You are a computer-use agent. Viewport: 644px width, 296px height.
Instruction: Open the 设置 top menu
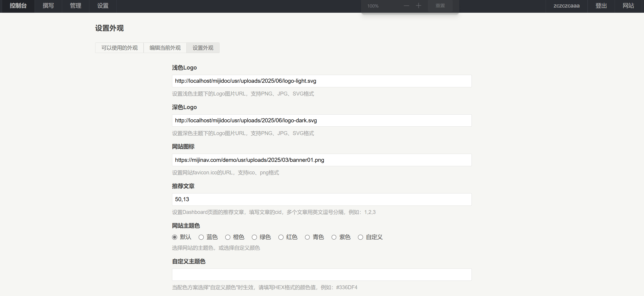(103, 6)
